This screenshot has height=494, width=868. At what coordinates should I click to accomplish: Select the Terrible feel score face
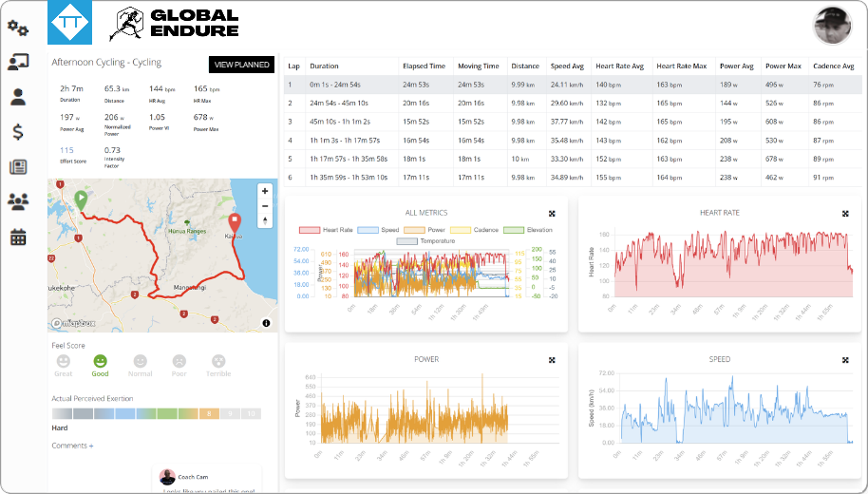click(x=218, y=362)
